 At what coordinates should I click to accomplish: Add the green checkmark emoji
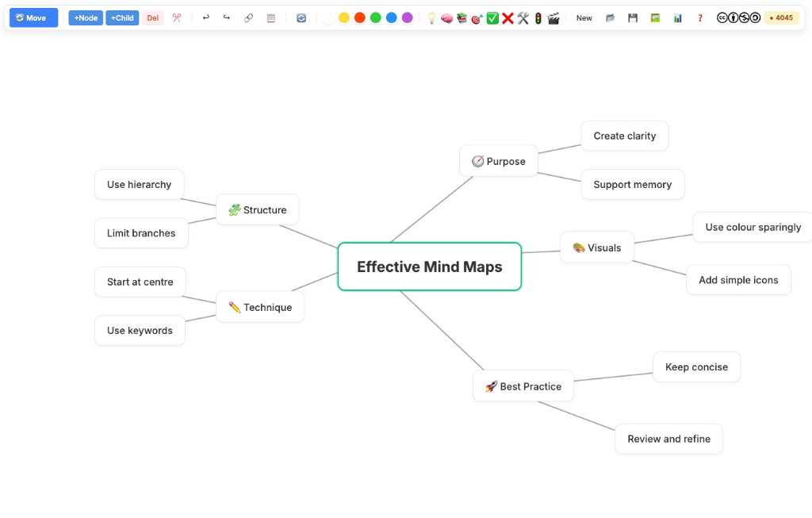[492, 17]
